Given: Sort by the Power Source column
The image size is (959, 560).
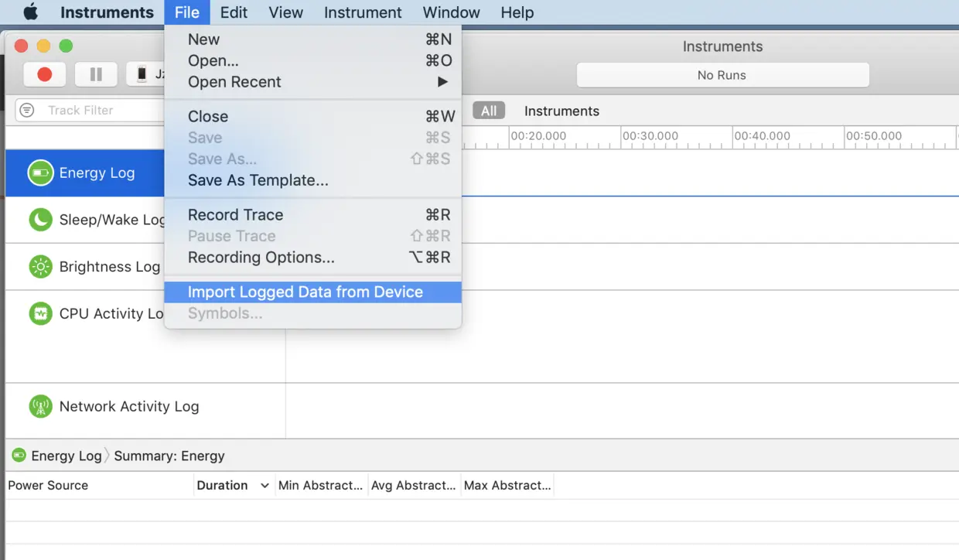Looking at the screenshot, I should (x=99, y=485).
